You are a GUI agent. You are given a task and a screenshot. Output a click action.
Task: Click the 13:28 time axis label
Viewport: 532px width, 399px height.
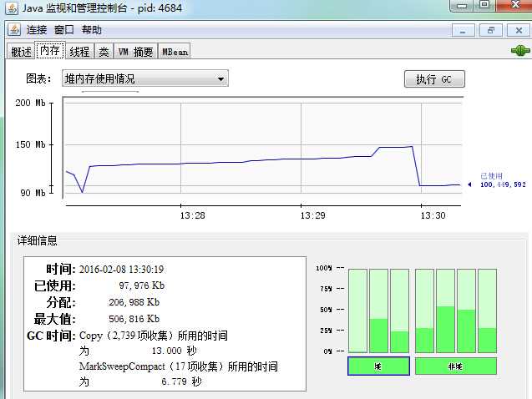(x=192, y=215)
